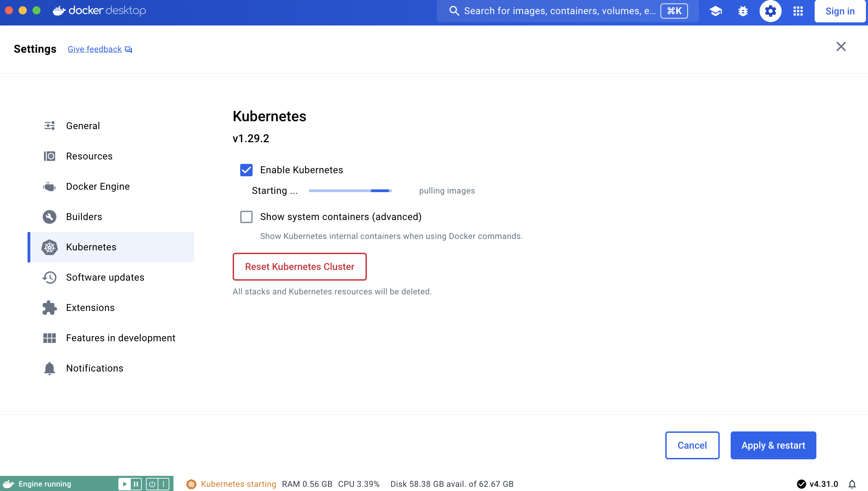
Task: Click the Docker whale logo in title bar
Action: (59, 11)
